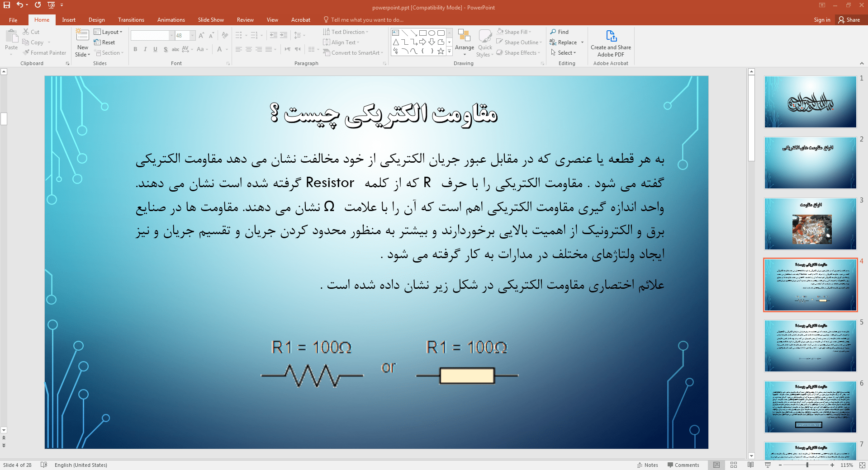Open the Slide Sorter view

[734, 465]
